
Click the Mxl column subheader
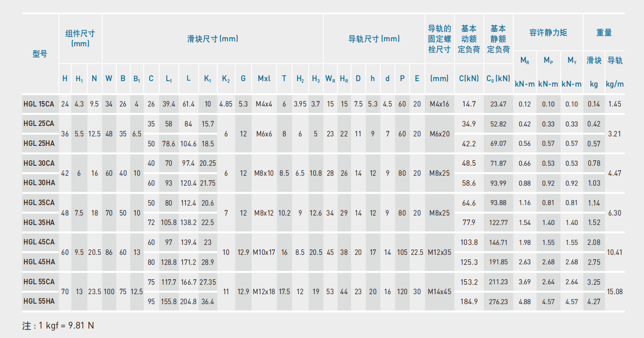tap(264, 78)
